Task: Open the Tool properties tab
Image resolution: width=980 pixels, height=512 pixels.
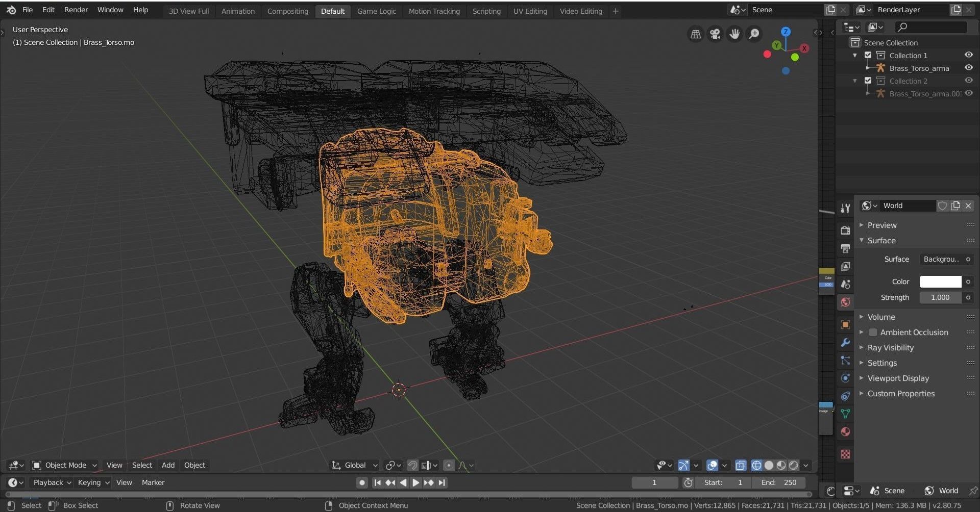Action: [845, 208]
